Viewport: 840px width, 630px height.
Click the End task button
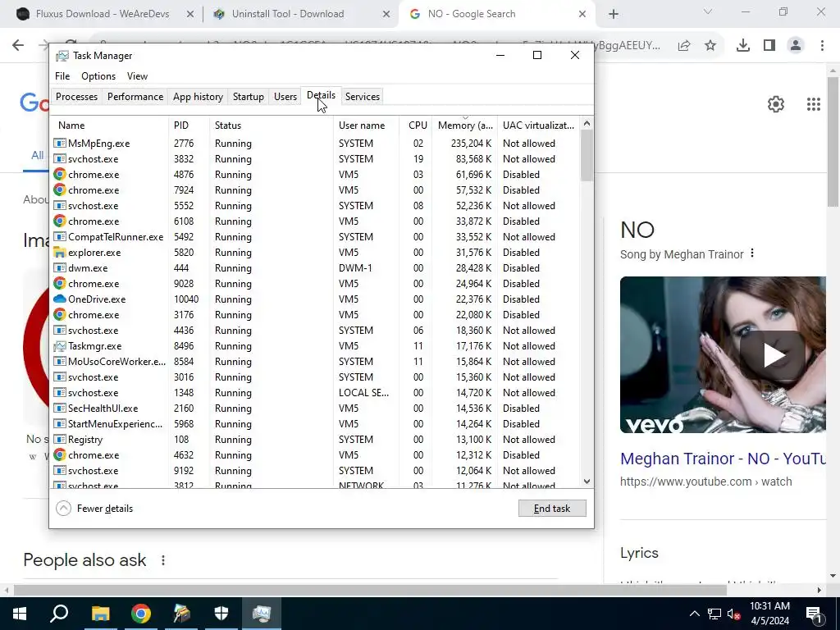coord(552,509)
